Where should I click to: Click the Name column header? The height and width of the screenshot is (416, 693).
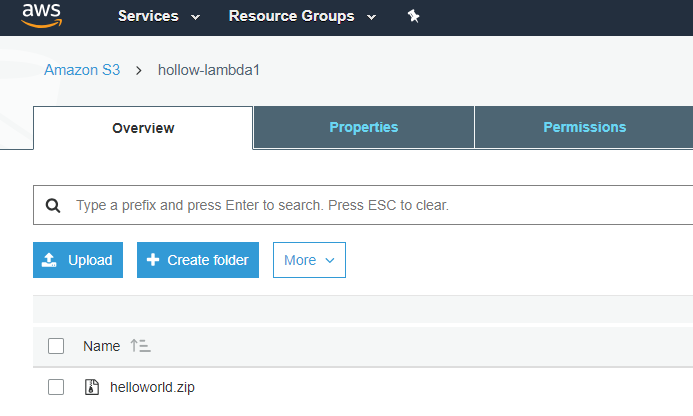[x=101, y=346]
